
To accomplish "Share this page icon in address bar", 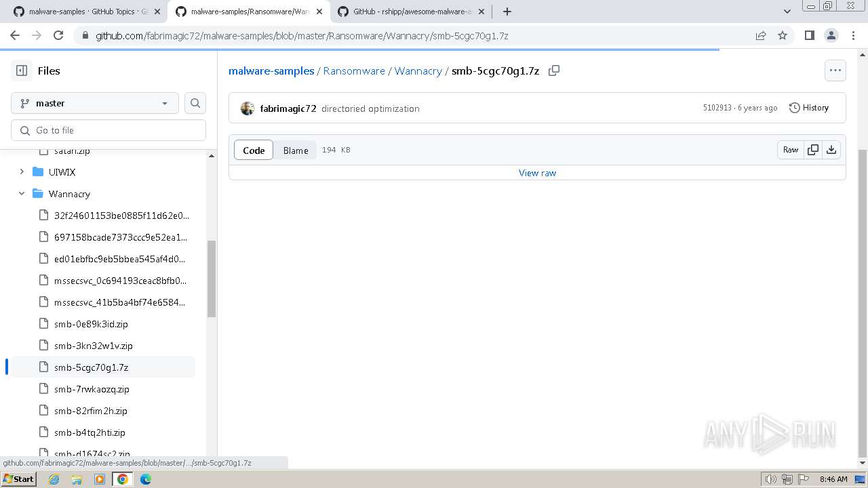I will pyautogui.click(x=761, y=35).
